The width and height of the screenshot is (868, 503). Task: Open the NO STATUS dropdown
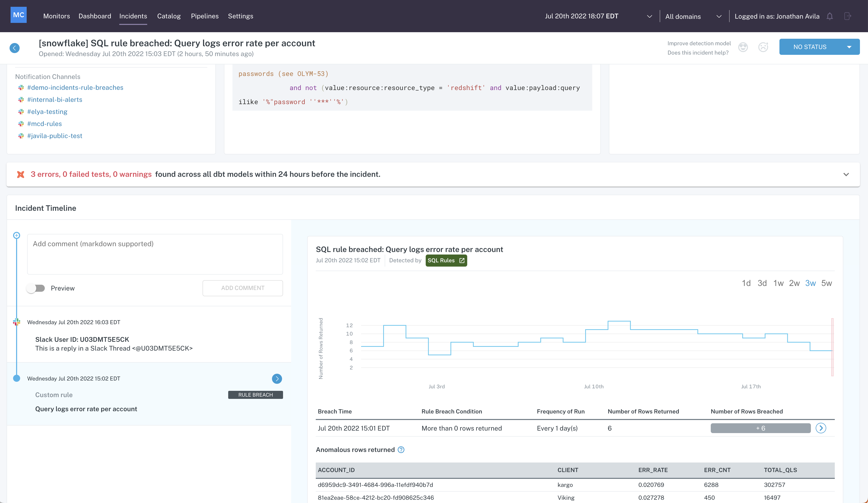click(819, 47)
